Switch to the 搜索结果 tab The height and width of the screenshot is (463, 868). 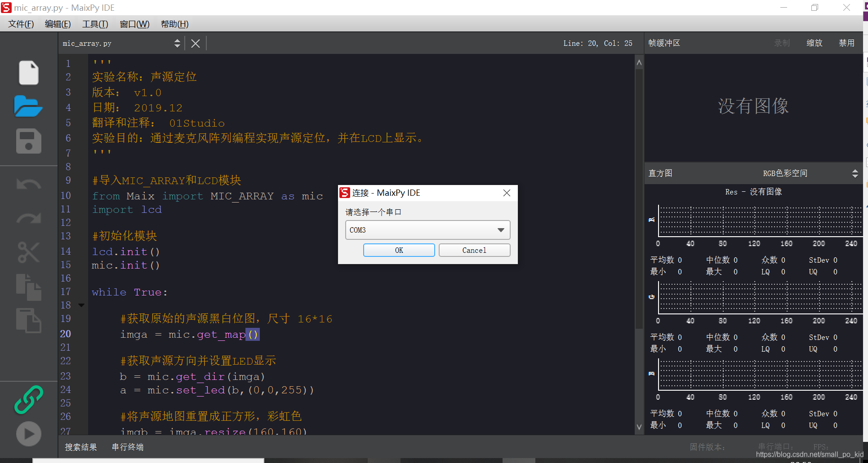click(x=81, y=447)
